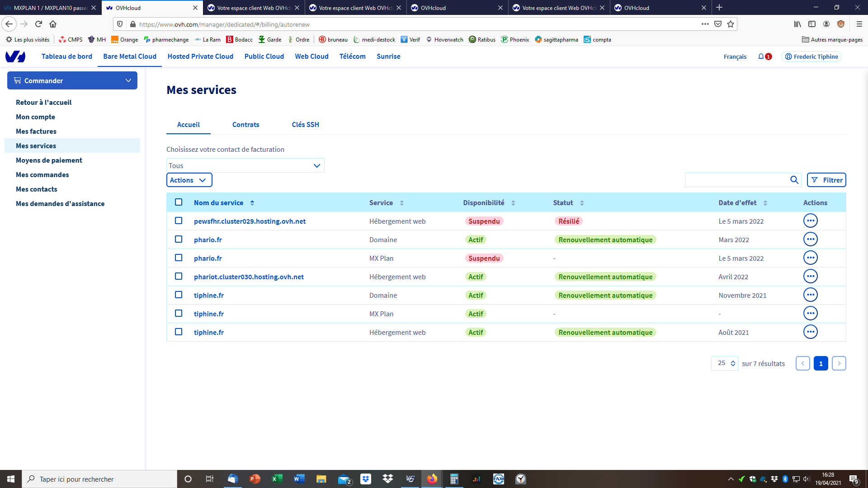Open the notifications bell icon
Screen dimensions: 868x488
tap(761, 56)
